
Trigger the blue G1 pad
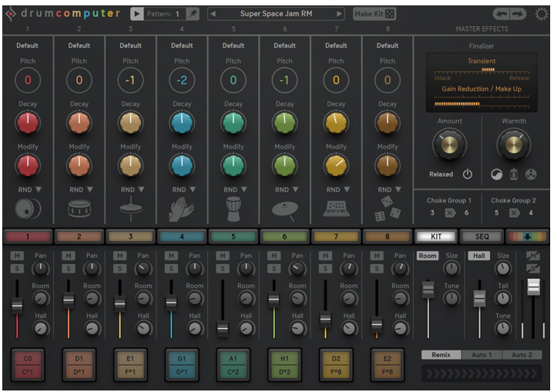182,365
